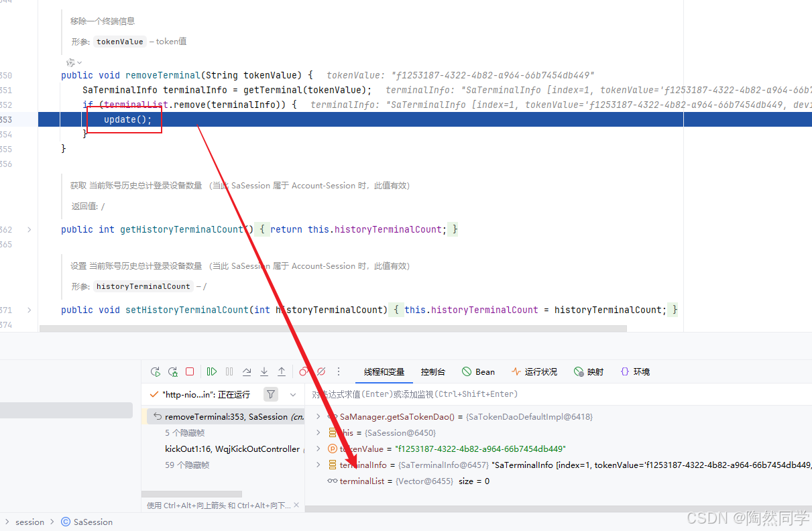Click the update() call on highlighted line
The height and width of the screenshot is (531, 812).
128,119
